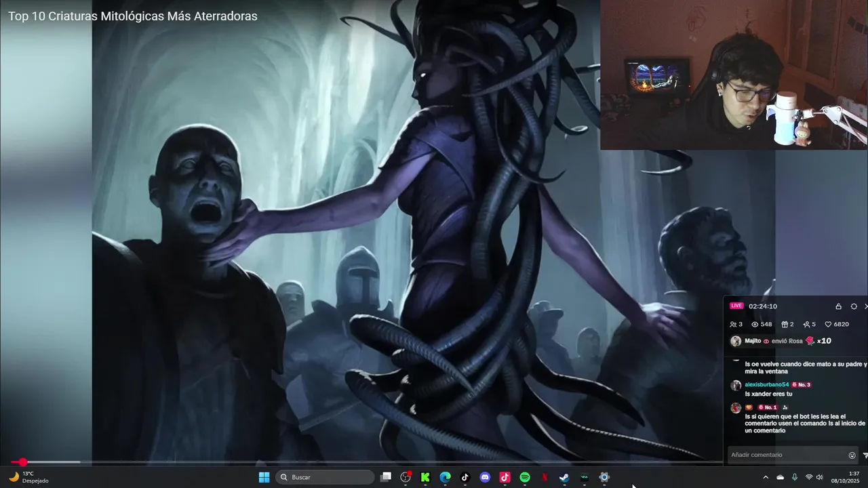Screen dimensions: 868x488
Task: Click the new followers icon showing 5
Action: pos(810,324)
